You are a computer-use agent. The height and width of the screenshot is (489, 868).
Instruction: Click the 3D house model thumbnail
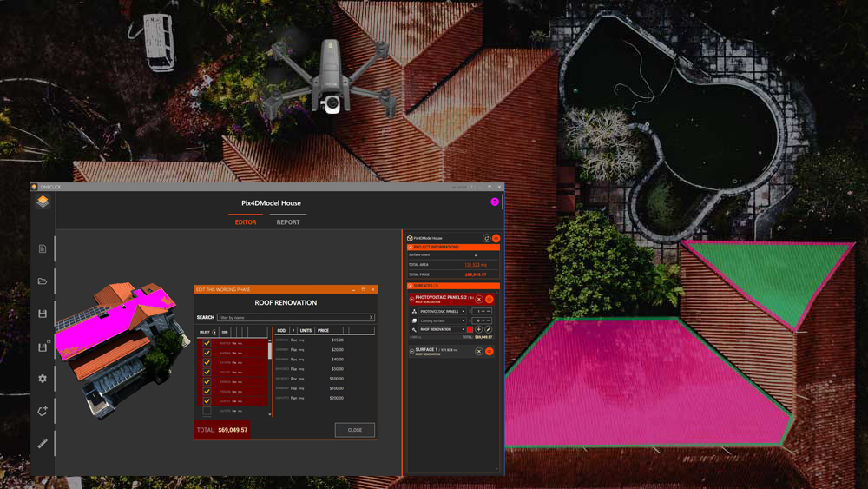point(124,350)
